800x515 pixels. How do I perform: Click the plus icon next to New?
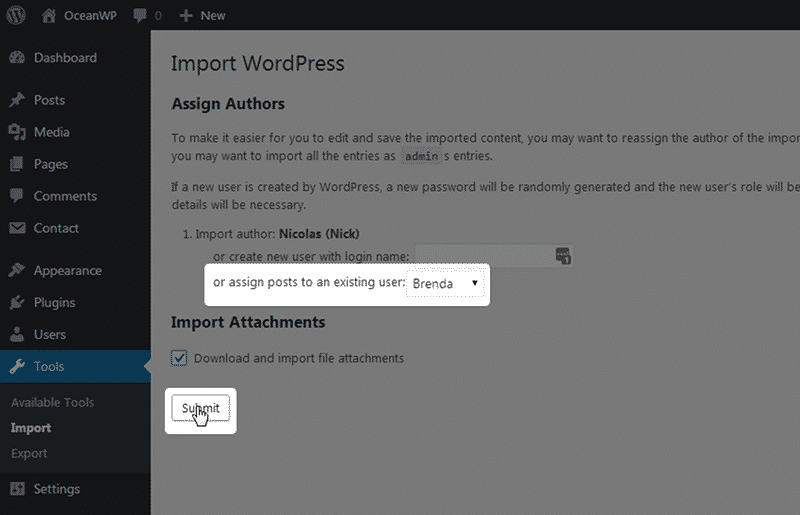coord(186,16)
